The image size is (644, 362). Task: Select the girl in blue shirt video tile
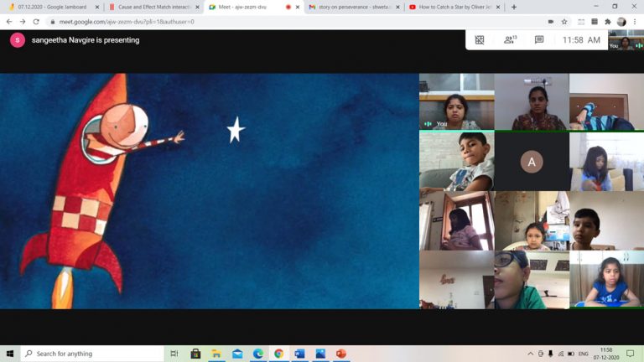[606, 280]
